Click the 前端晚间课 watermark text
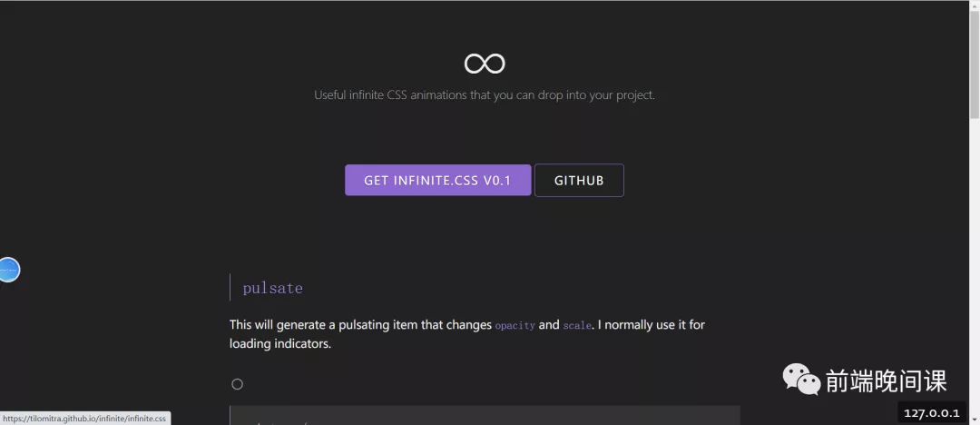980x425 pixels. click(887, 381)
